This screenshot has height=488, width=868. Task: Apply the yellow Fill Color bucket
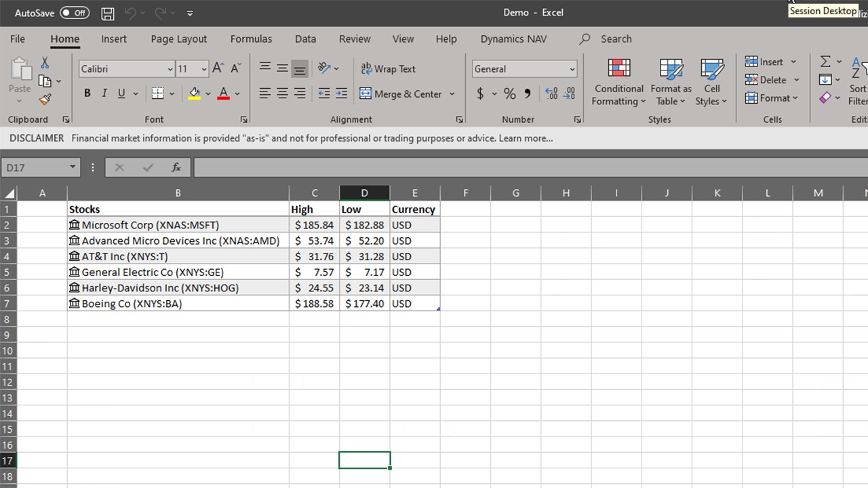(195, 94)
